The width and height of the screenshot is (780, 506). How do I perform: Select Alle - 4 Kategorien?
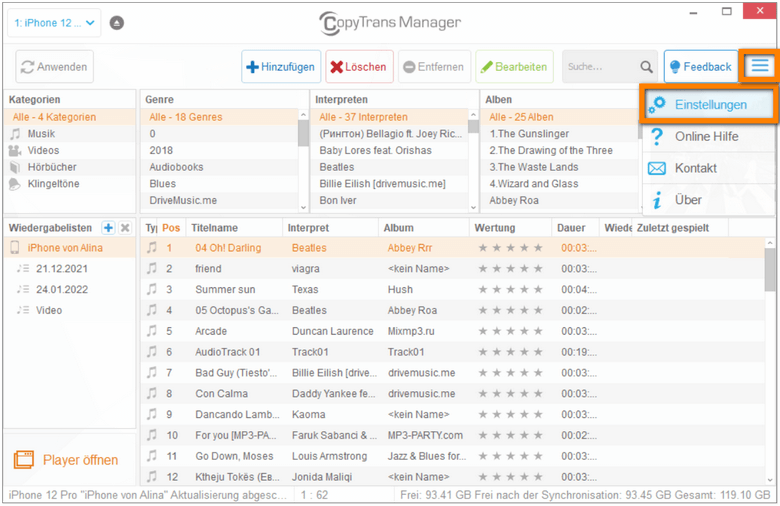pyautogui.click(x=70, y=117)
